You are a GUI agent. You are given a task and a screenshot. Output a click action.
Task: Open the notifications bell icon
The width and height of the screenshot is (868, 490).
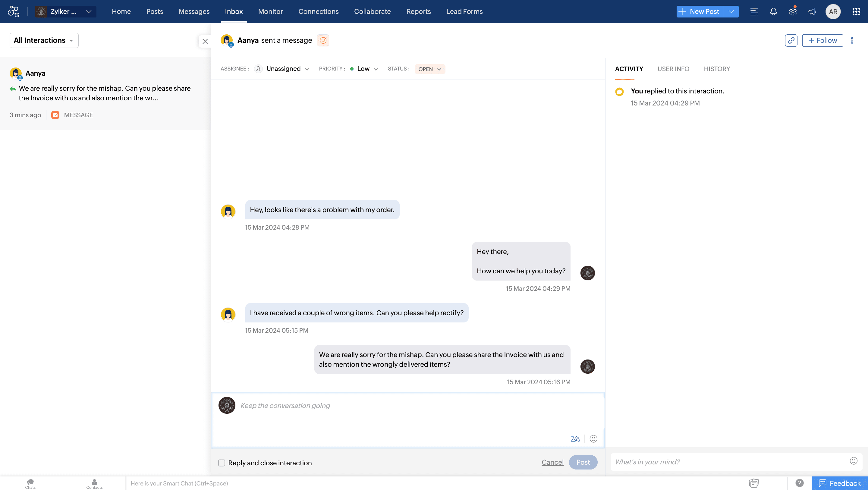[773, 11]
